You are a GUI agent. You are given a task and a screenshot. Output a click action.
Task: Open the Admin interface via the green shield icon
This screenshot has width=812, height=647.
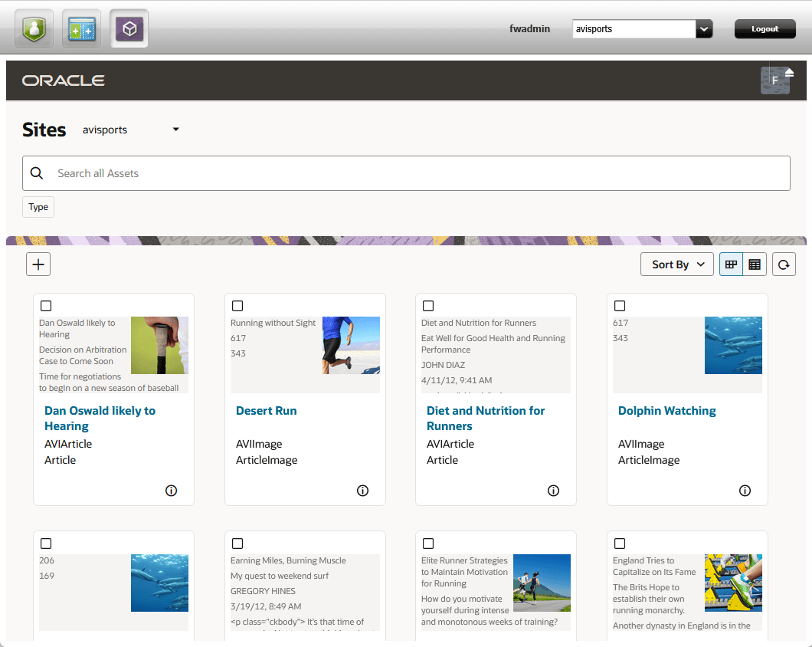[34, 28]
